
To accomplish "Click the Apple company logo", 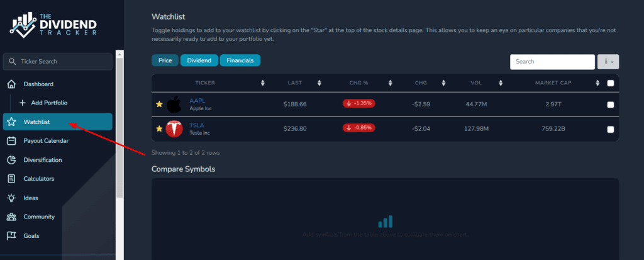I will [174, 105].
